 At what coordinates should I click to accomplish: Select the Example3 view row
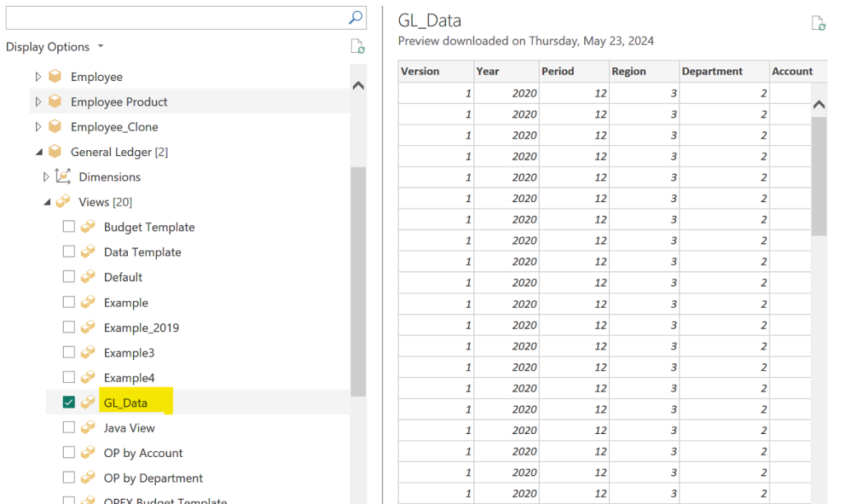click(x=198, y=353)
